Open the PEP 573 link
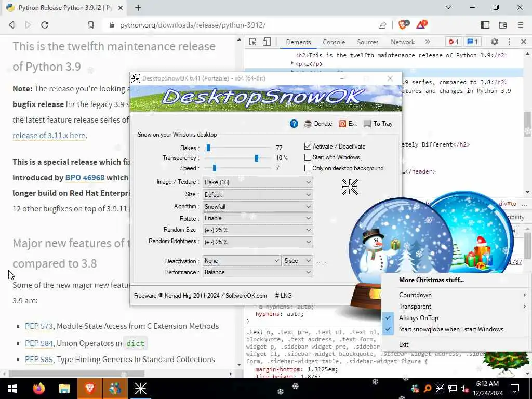 click(x=39, y=326)
